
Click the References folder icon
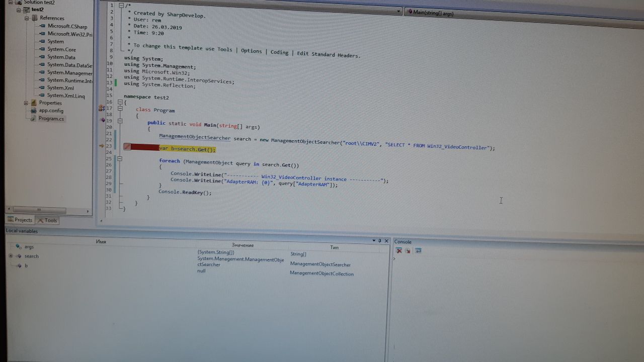[x=35, y=18]
